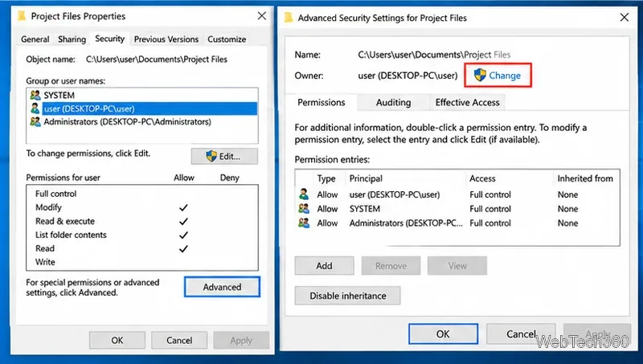Click the Edit... button

(x=224, y=156)
